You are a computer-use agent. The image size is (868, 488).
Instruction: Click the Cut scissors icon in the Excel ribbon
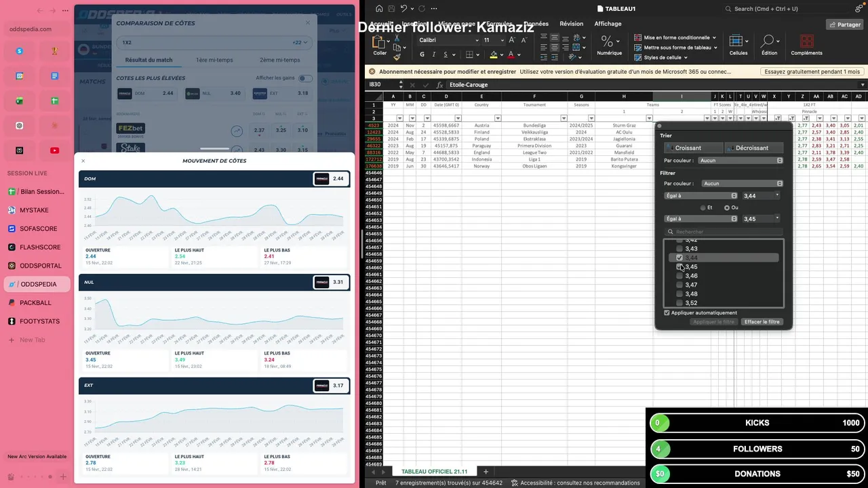pyautogui.click(x=397, y=39)
